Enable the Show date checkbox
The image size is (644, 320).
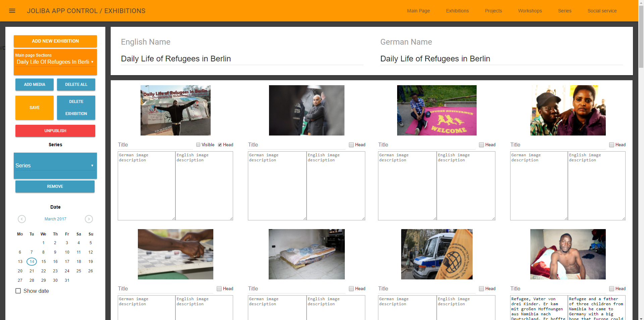point(18,291)
